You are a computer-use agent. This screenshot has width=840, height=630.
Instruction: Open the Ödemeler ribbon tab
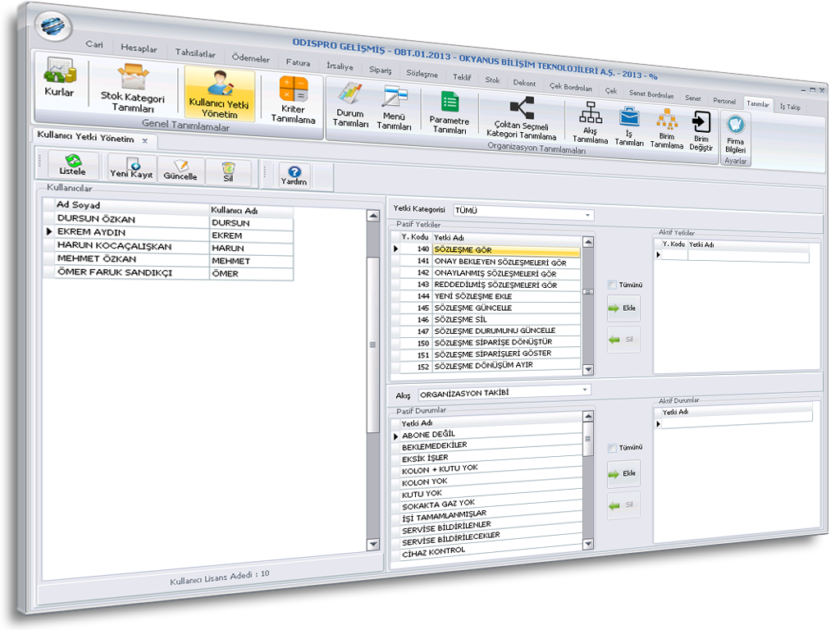point(251,58)
